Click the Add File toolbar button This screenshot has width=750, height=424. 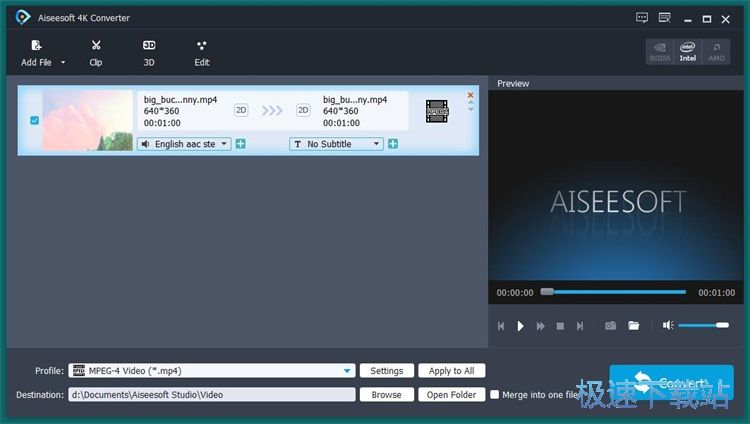tap(36, 53)
